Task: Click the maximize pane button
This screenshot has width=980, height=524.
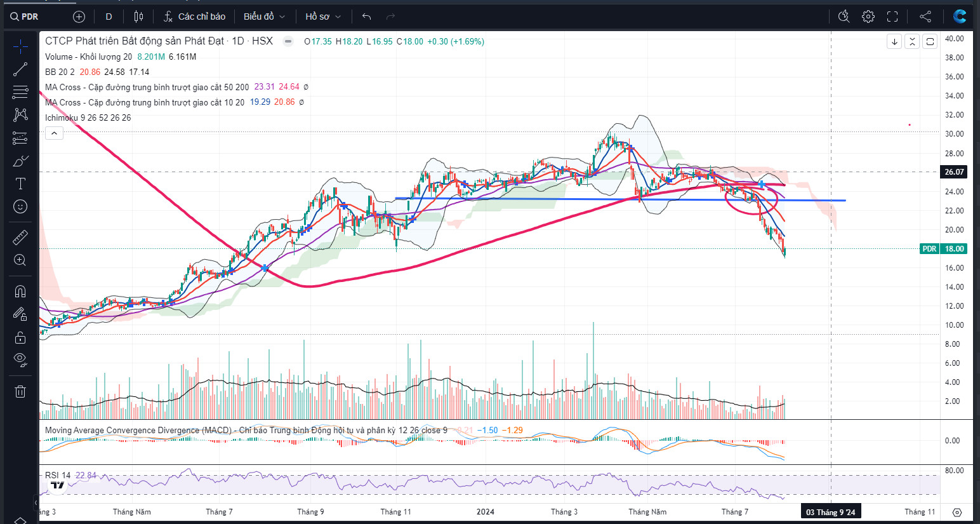Action: (930, 42)
